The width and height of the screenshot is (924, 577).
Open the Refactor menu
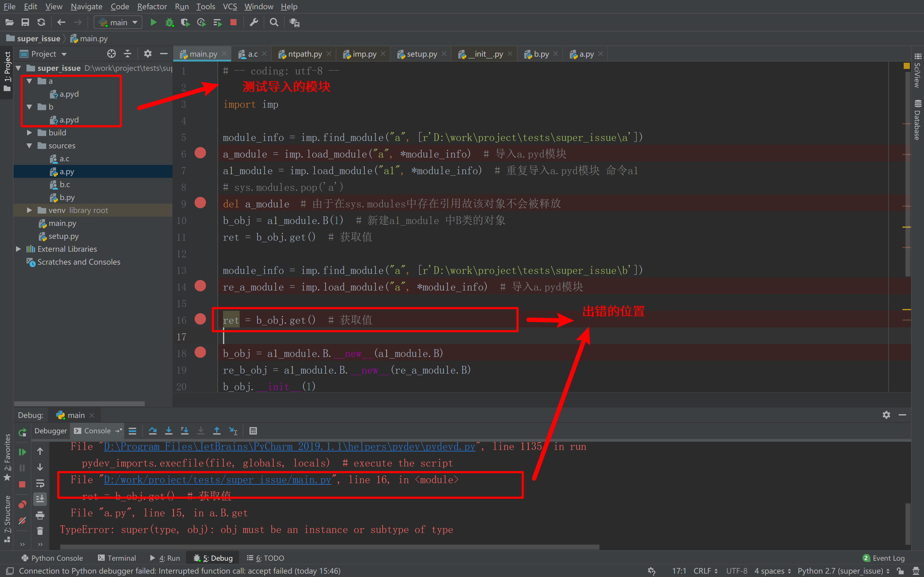coord(152,6)
